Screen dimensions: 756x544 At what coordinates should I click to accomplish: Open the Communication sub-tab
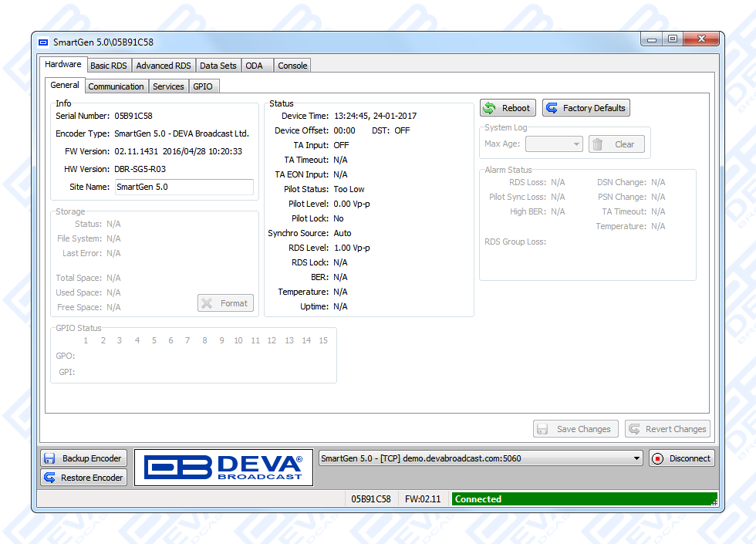pyautogui.click(x=116, y=86)
